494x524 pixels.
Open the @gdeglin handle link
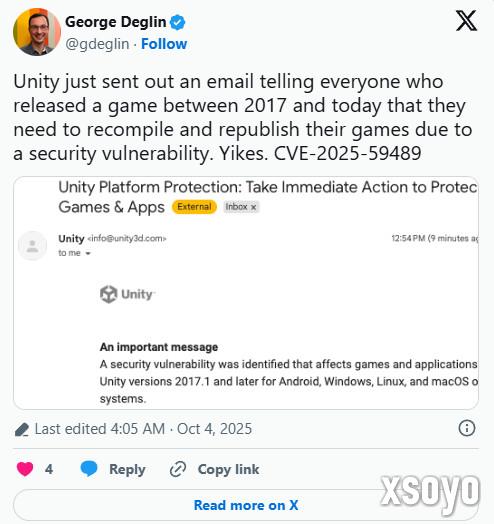97,44
